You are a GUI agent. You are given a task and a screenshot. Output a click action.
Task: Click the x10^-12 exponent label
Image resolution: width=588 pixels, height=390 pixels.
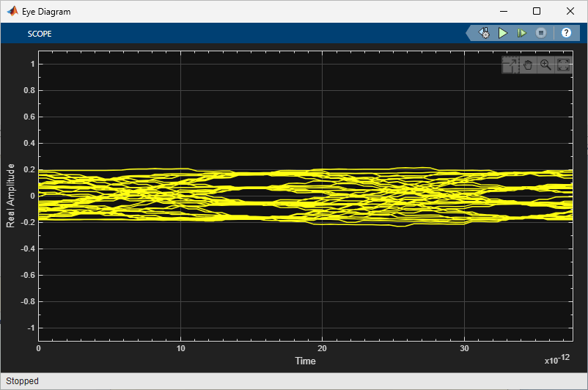click(557, 359)
